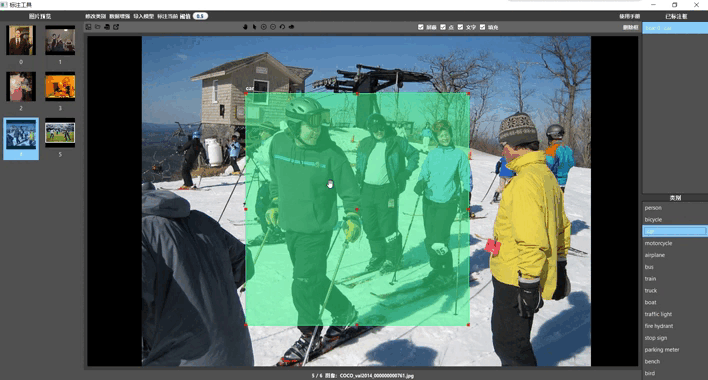Open the 导入模型 menu
The height and width of the screenshot is (380, 708).
click(144, 16)
